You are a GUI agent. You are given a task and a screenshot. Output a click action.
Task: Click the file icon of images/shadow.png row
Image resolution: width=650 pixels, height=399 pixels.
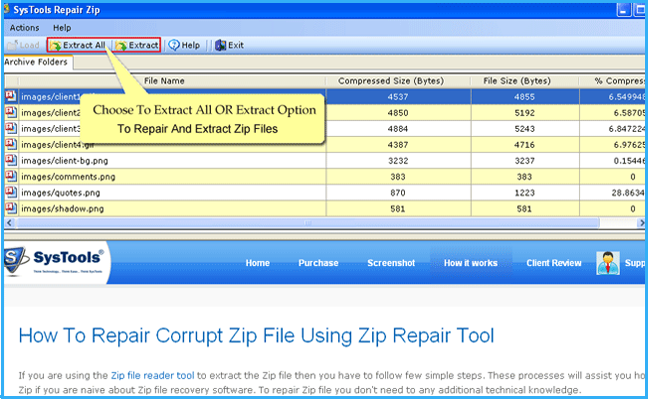[11, 208]
